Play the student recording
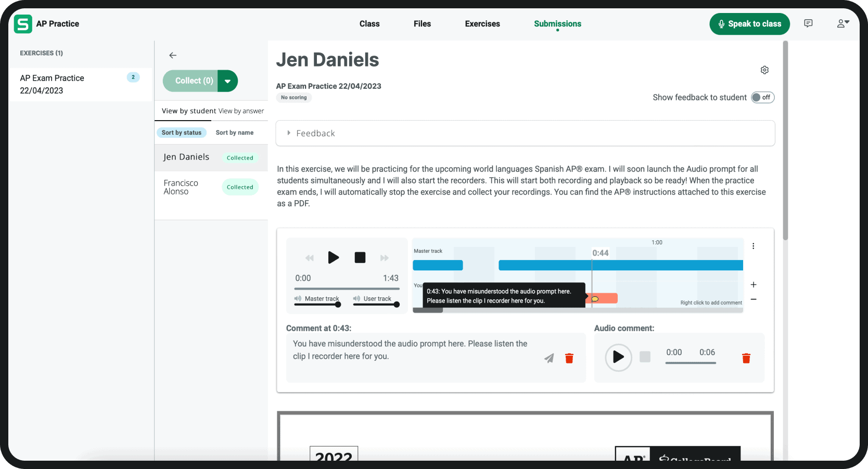 pyautogui.click(x=333, y=257)
